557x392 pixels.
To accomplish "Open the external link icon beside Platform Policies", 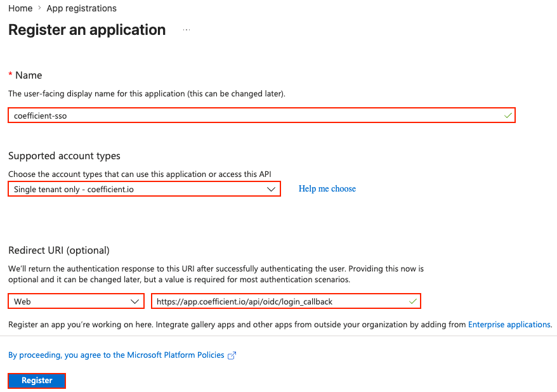I will pyautogui.click(x=232, y=355).
